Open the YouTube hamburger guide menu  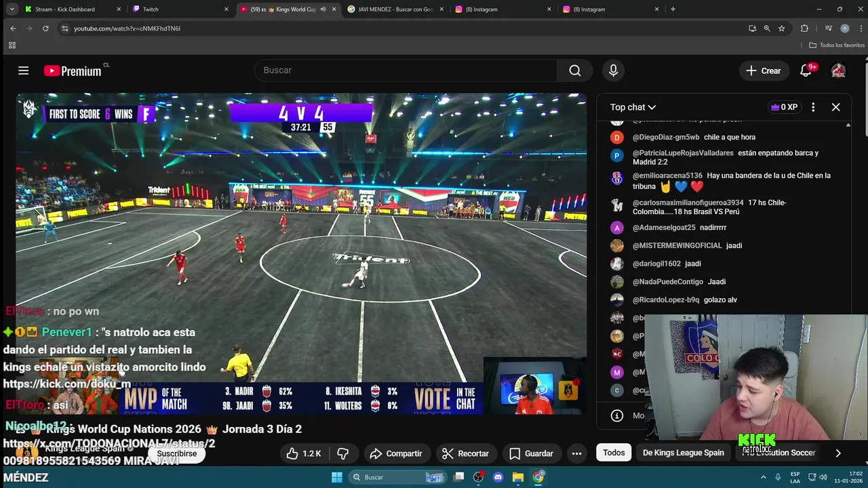pos(23,70)
